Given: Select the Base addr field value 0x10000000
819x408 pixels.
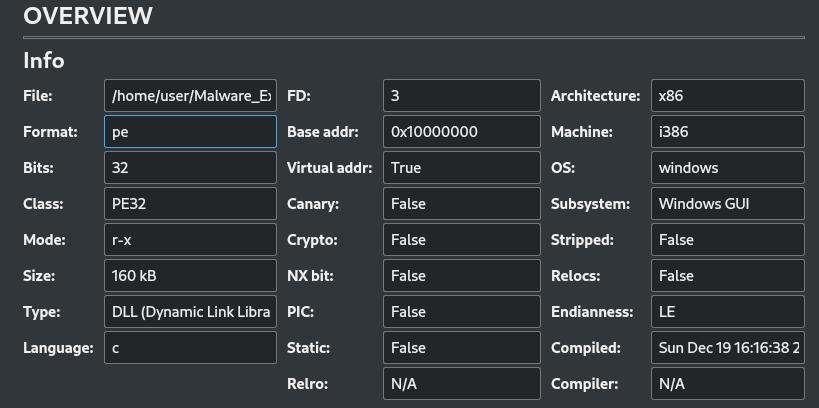Looking at the screenshot, I should tap(461, 132).
